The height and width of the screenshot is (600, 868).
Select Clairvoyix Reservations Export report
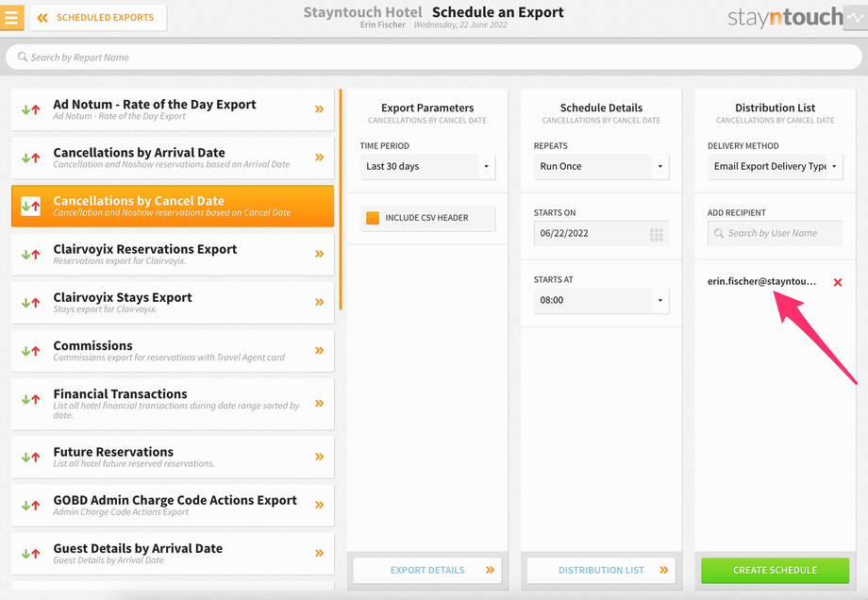[x=173, y=254]
